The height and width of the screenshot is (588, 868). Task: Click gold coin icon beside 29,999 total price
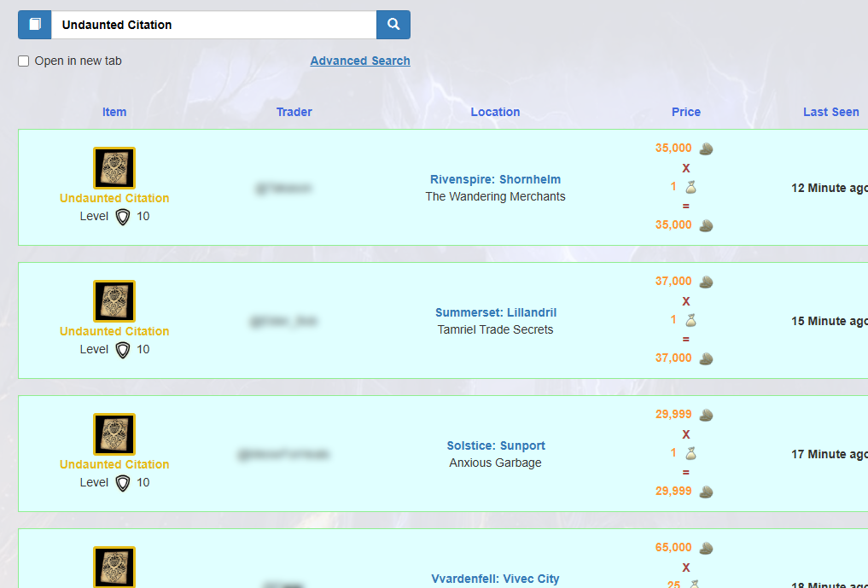tap(706, 492)
